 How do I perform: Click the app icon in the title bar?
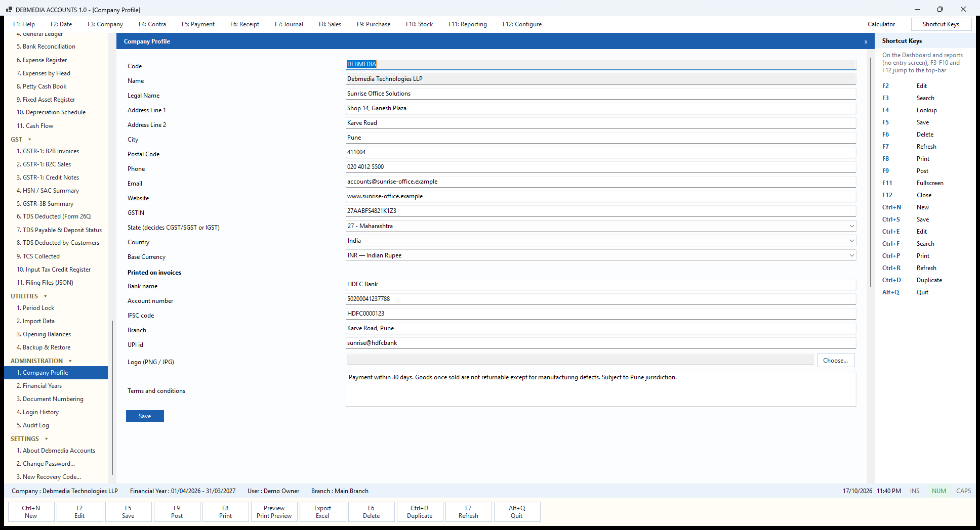[9, 10]
